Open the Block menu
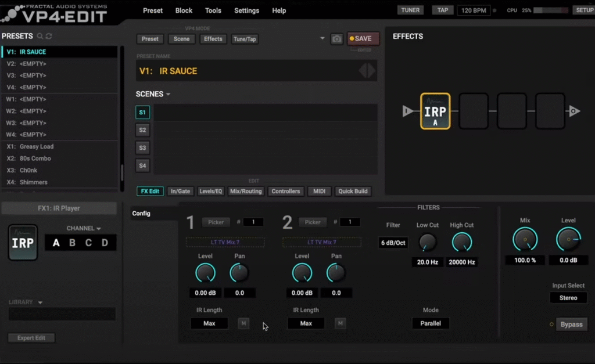595x364 pixels. 184,10
